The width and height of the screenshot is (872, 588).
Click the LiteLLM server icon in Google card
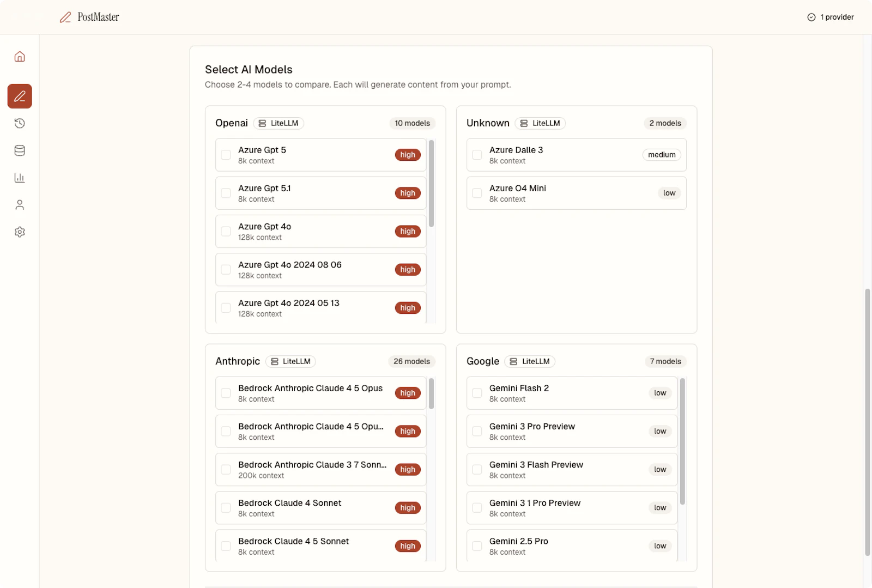513,361
